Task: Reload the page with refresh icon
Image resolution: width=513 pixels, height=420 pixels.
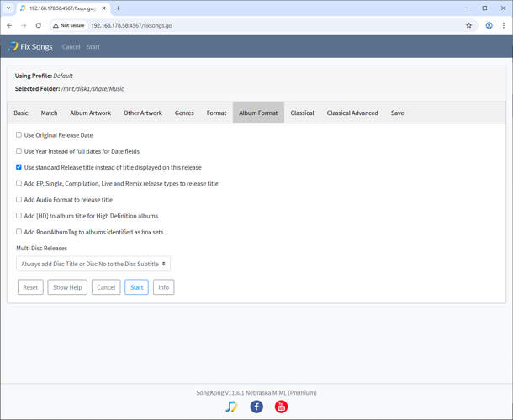Action: point(39,25)
